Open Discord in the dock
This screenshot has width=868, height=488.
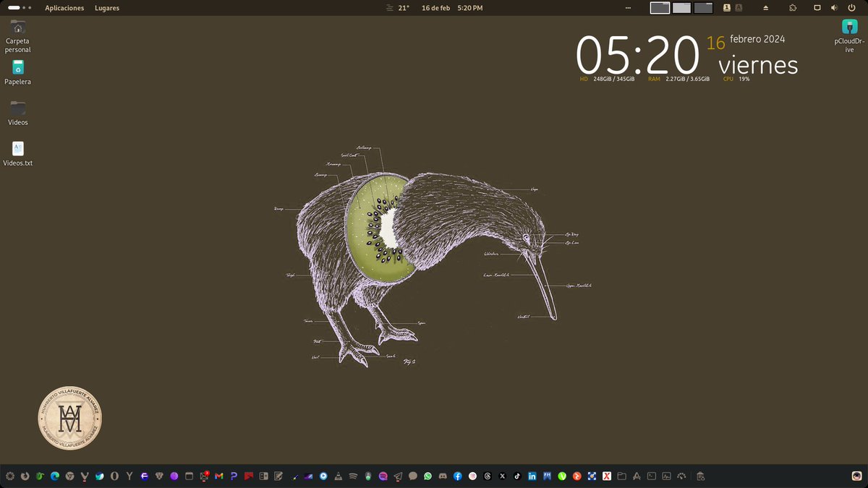[443, 476]
